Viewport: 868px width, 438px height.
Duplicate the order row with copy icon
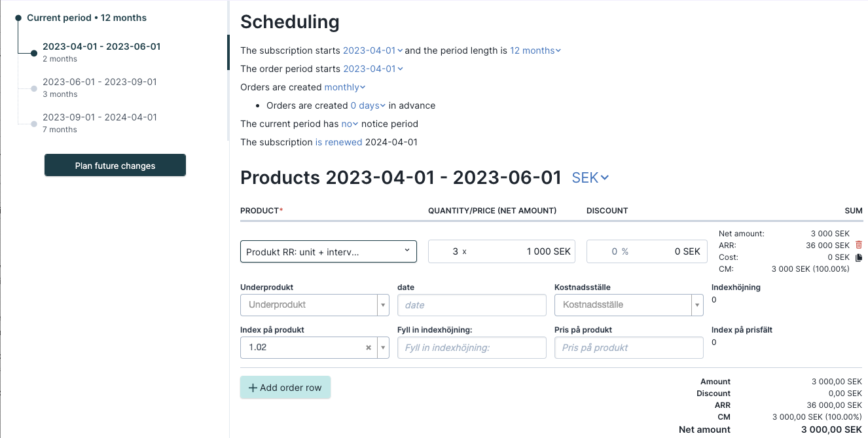[x=859, y=257]
